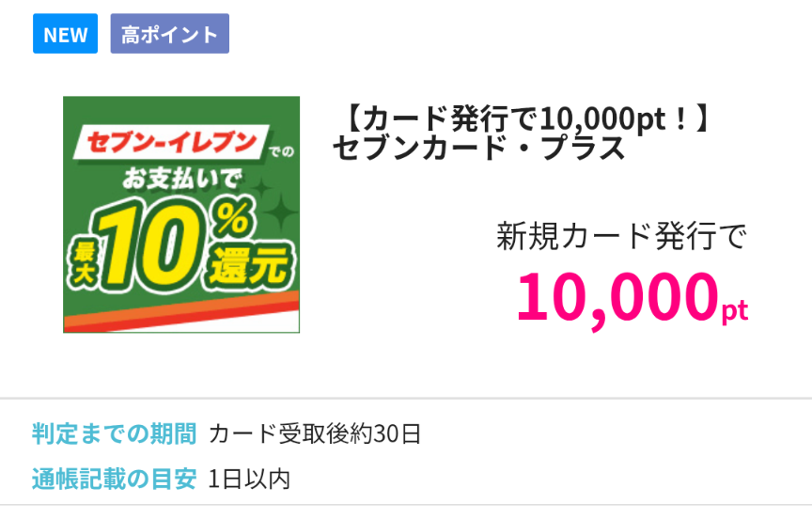
Task: Click the 新規カード発行で condition text
Action: (621, 236)
